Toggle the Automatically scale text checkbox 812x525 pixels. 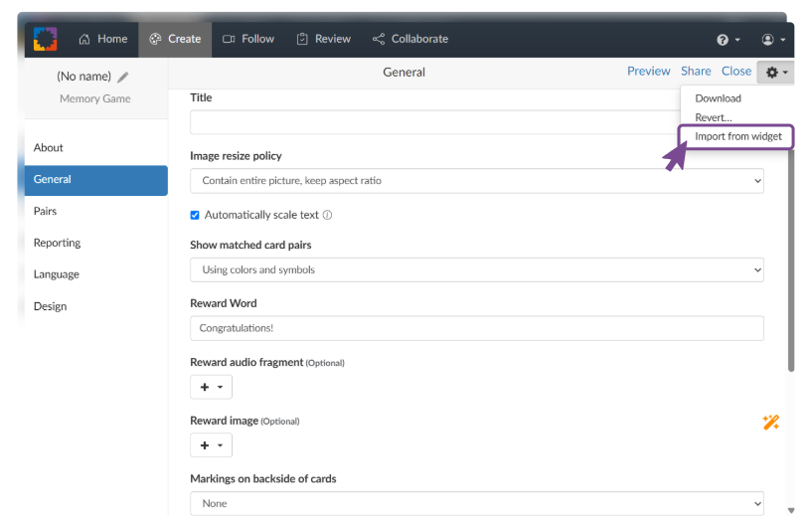195,215
